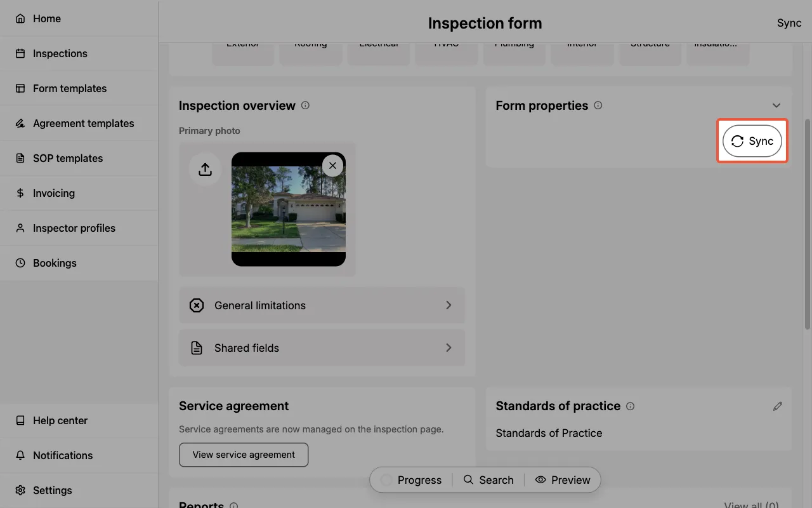Open the Invoicing page
Viewport: 812px width, 508px height.
tap(79, 193)
